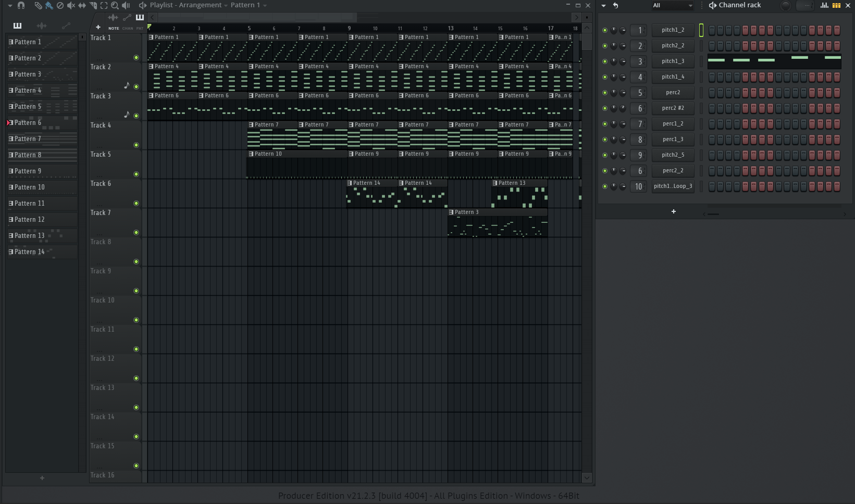855x504 pixels.
Task: Select the Mute tool speaker icon
Action: click(71, 5)
